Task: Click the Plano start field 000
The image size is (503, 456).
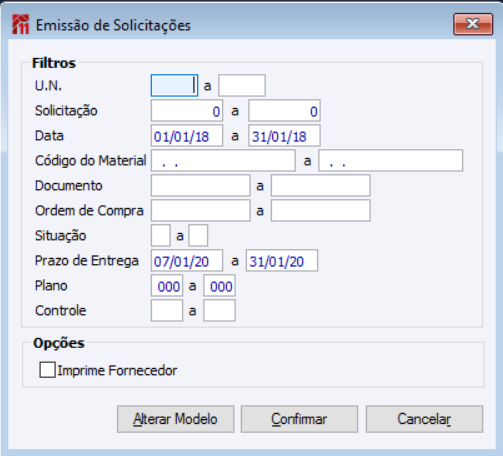Action: click(x=167, y=286)
